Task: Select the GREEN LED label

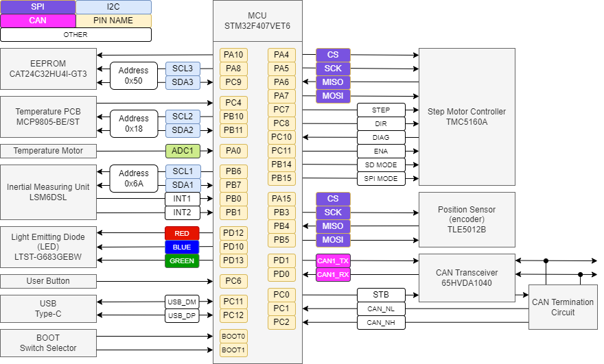Action: 182,261
